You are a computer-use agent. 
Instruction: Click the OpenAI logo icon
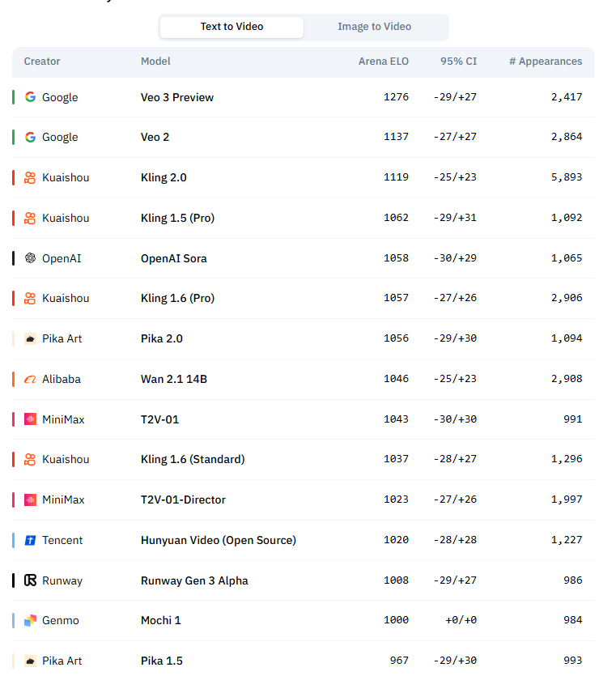(x=30, y=258)
